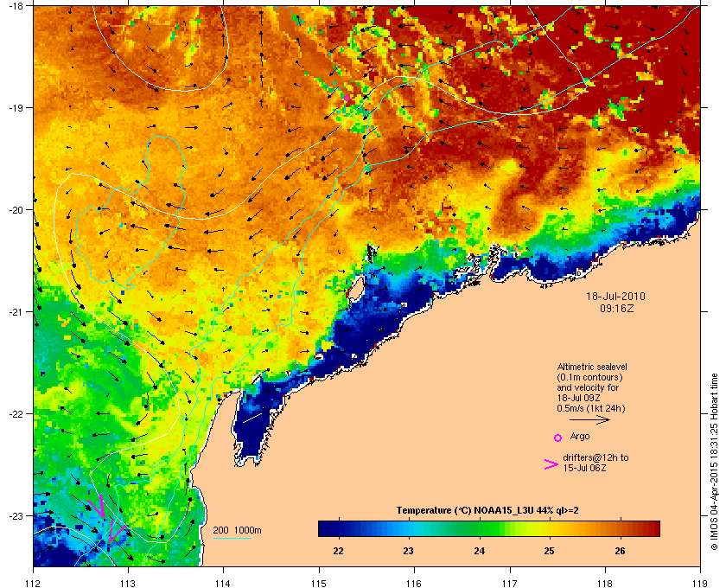
Task: Click the colorbar tick label 23
Action: point(408,551)
